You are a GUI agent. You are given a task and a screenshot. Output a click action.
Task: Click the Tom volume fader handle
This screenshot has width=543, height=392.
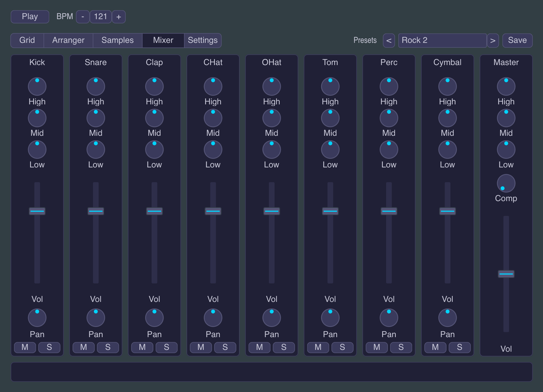click(330, 211)
